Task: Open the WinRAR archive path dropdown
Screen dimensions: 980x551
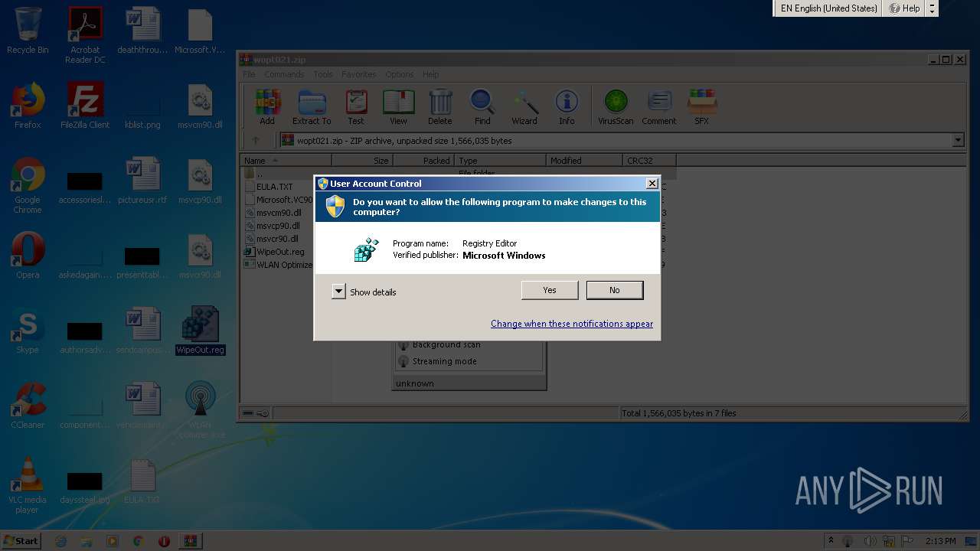Action: [x=958, y=140]
